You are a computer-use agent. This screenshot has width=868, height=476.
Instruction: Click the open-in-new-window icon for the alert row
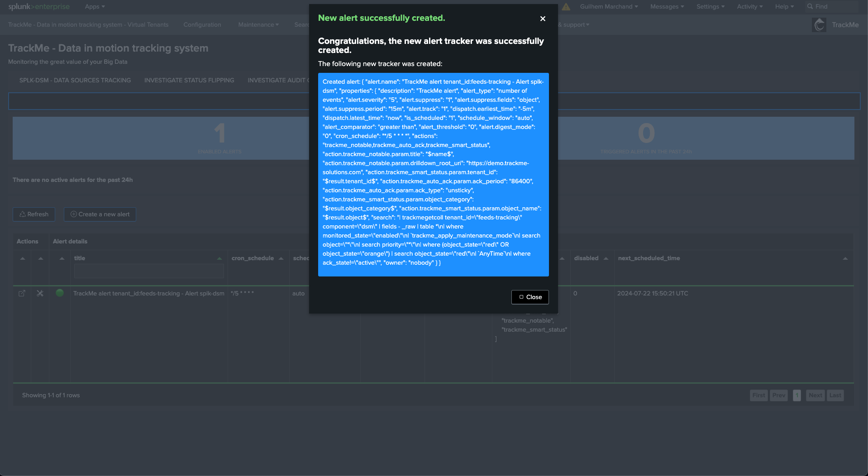pyautogui.click(x=22, y=293)
